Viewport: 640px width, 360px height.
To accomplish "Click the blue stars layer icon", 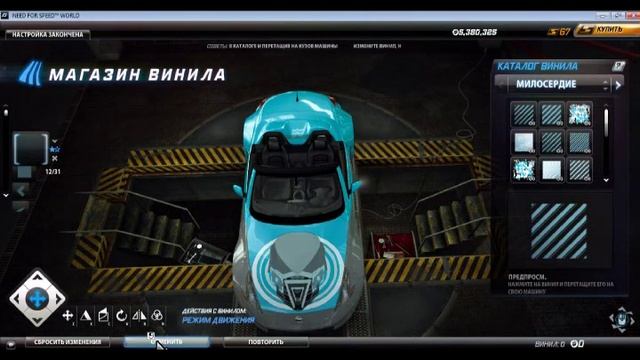I will [x=54, y=149].
